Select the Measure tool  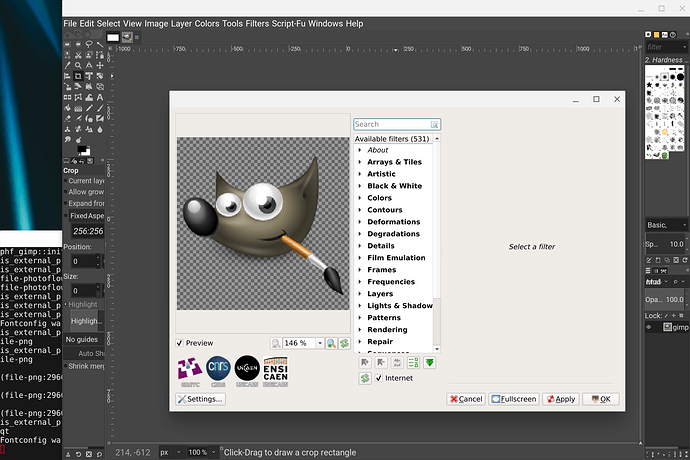click(89, 65)
